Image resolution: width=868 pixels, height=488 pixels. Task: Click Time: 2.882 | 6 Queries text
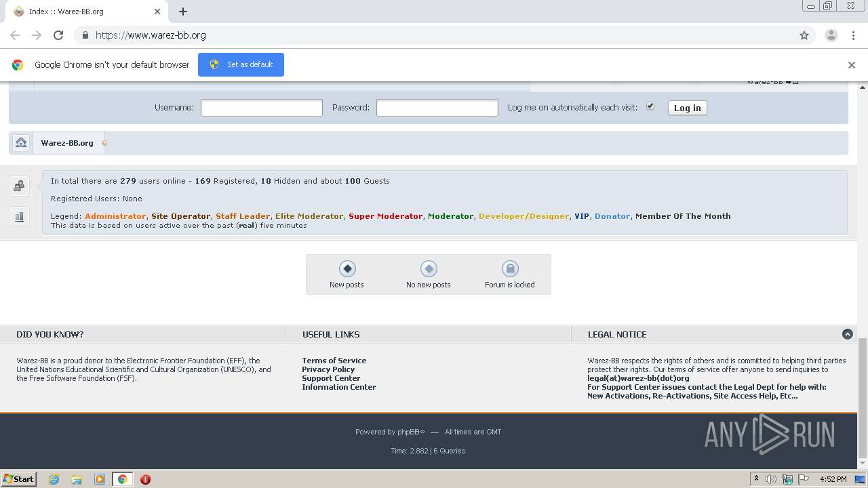[x=428, y=451]
